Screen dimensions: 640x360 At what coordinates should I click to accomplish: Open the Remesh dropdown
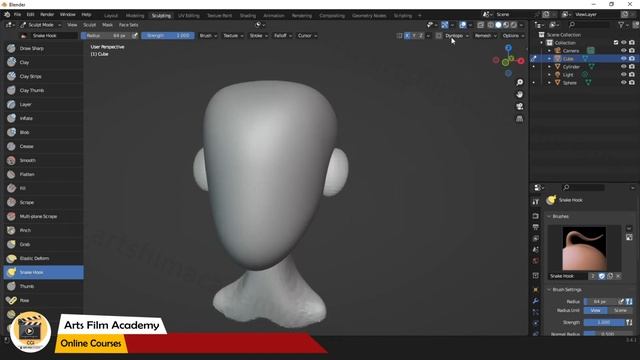[486, 36]
